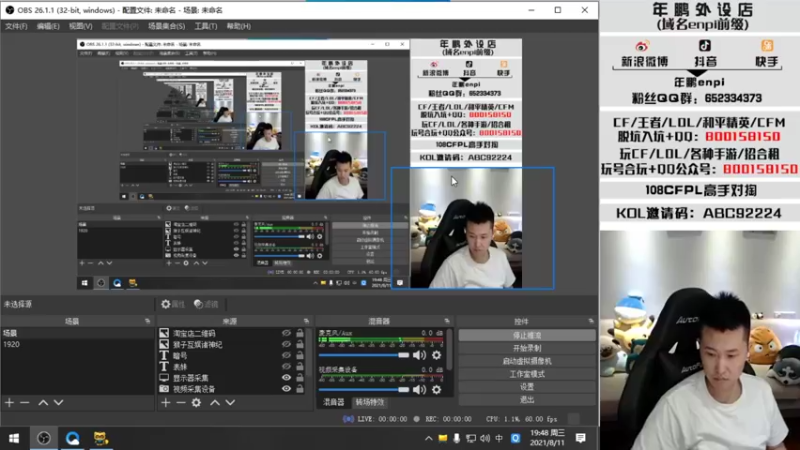The width and height of the screenshot is (800, 450).
Task: Click the 滤镜 filters button above the docks
Action: [206, 304]
